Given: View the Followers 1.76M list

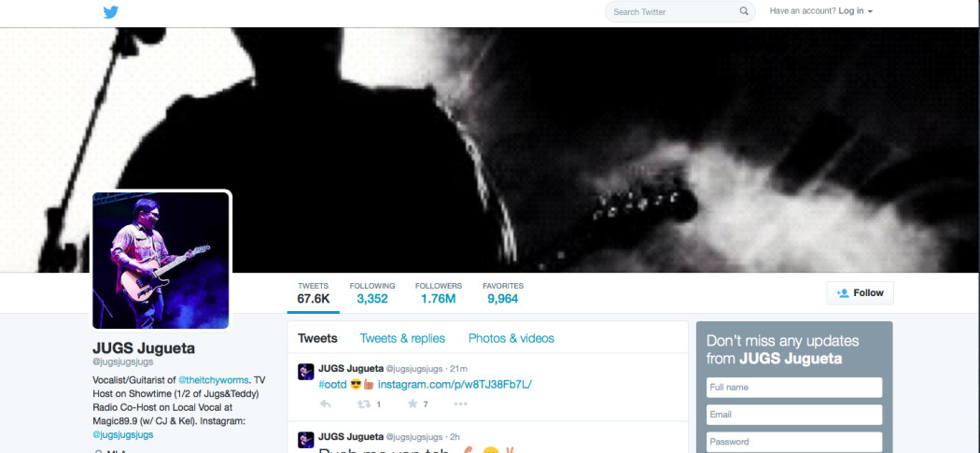Looking at the screenshot, I should (438, 293).
